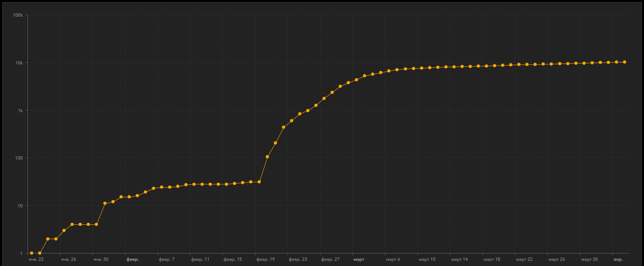Click the 'февр. 27' date label

point(330,259)
